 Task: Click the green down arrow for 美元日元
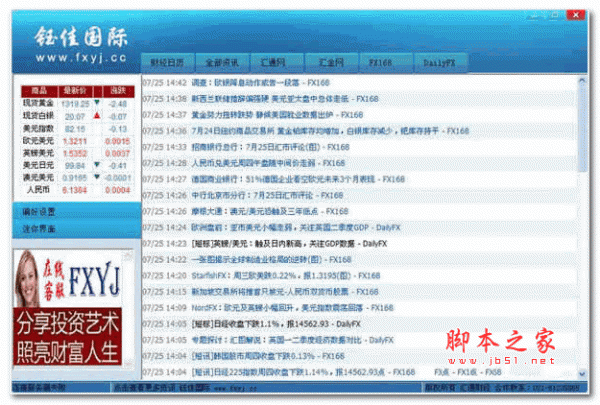coord(97,165)
